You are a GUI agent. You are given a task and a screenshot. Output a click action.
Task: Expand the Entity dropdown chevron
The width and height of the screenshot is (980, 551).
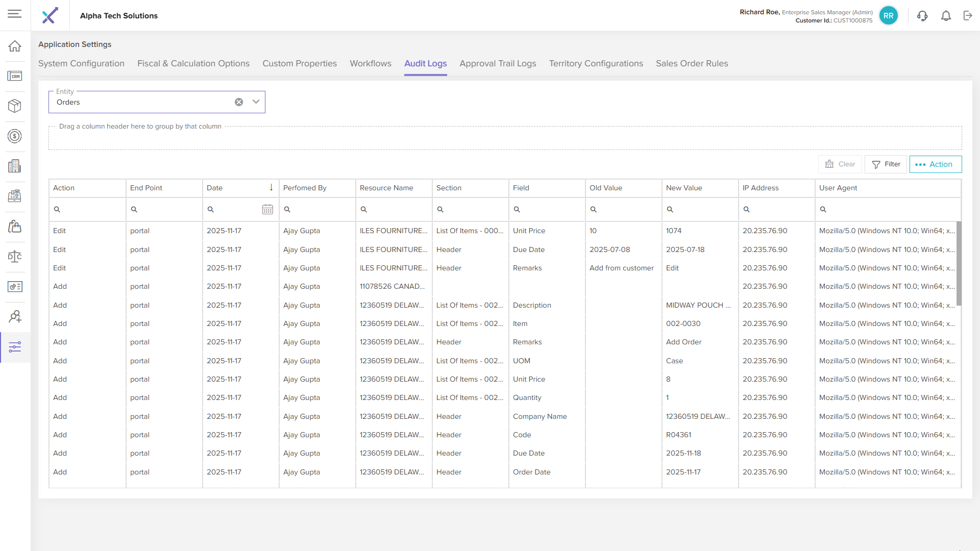pos(256,102)
